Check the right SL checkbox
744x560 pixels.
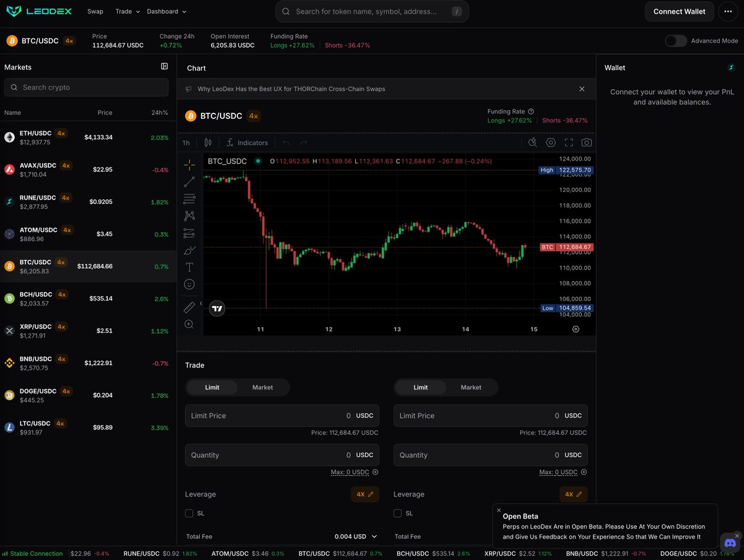point(397,513)
